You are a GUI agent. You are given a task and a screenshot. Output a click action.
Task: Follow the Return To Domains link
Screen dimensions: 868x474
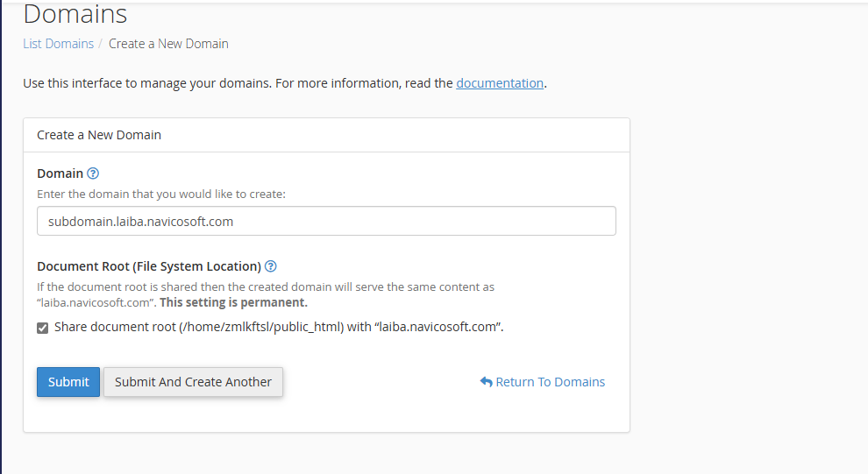click(550, 382)
